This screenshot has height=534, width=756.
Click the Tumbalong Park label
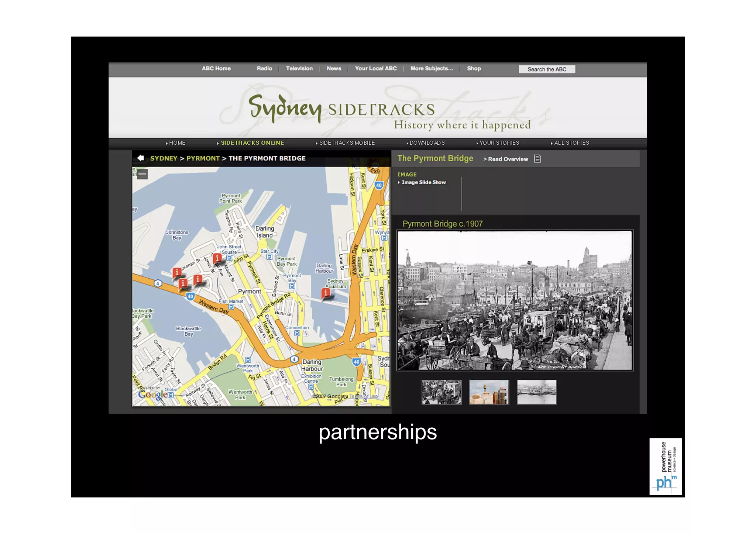point(341,382)
